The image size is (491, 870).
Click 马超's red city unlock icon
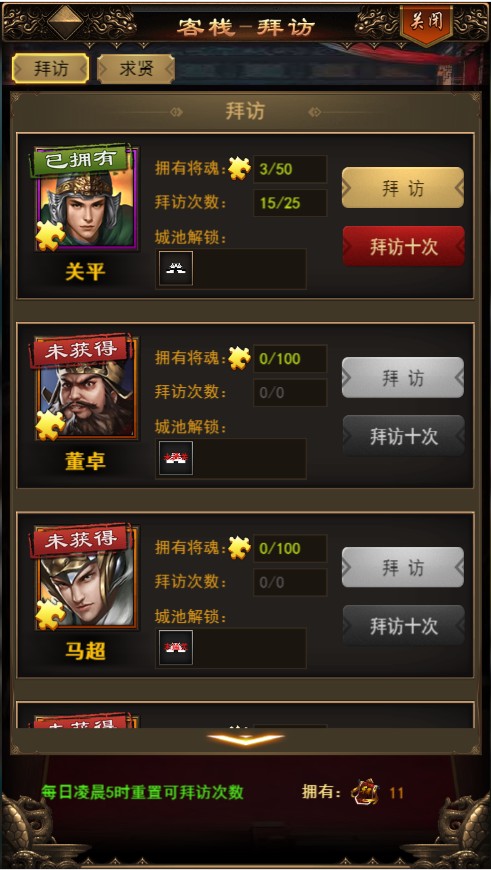click(176, 647)
